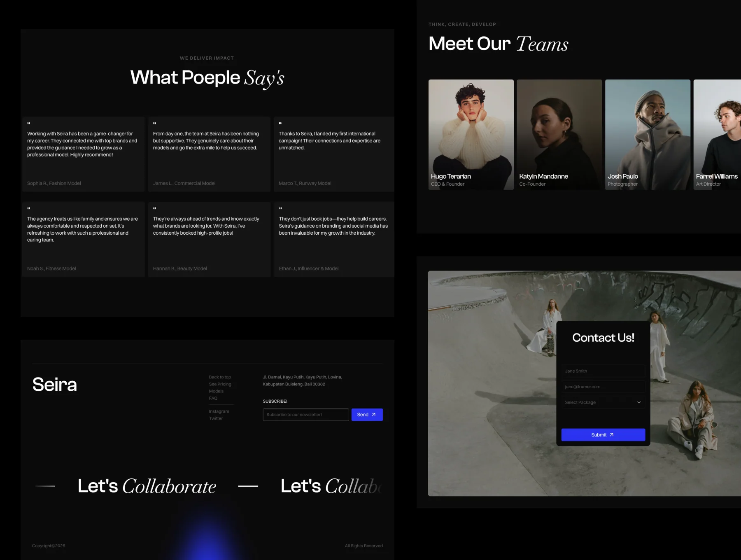Open the Models footer link
Screen dimensions: 741x560
(216, 391)
